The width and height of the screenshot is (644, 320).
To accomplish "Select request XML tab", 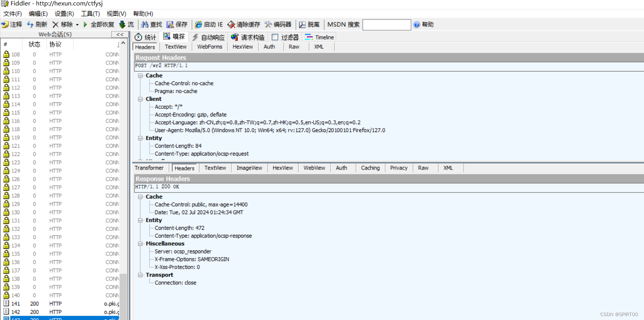I will tap(319, 46).
